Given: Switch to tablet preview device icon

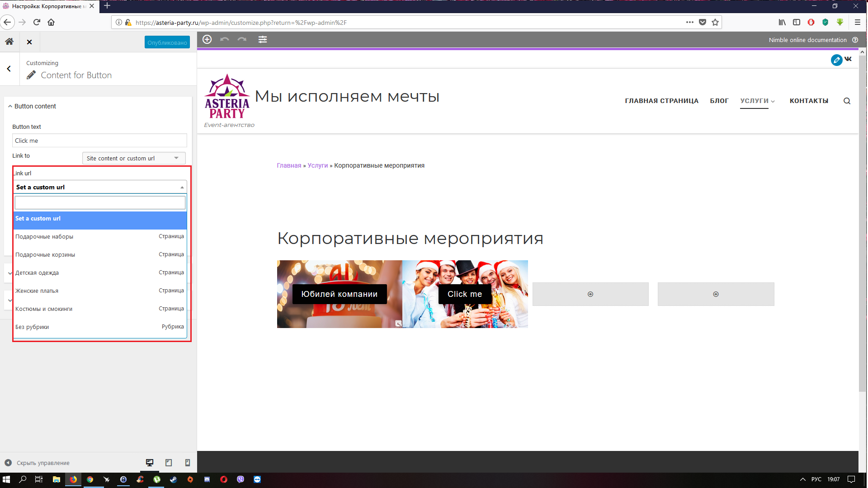Looking at the screenshot, I should point(169,462).
